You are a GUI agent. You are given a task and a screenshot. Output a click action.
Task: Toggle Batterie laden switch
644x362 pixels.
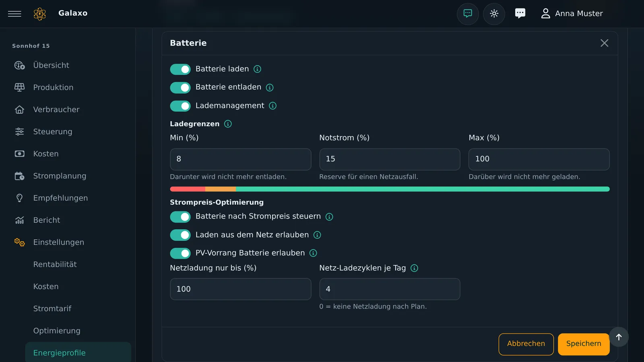coord(180,69)
